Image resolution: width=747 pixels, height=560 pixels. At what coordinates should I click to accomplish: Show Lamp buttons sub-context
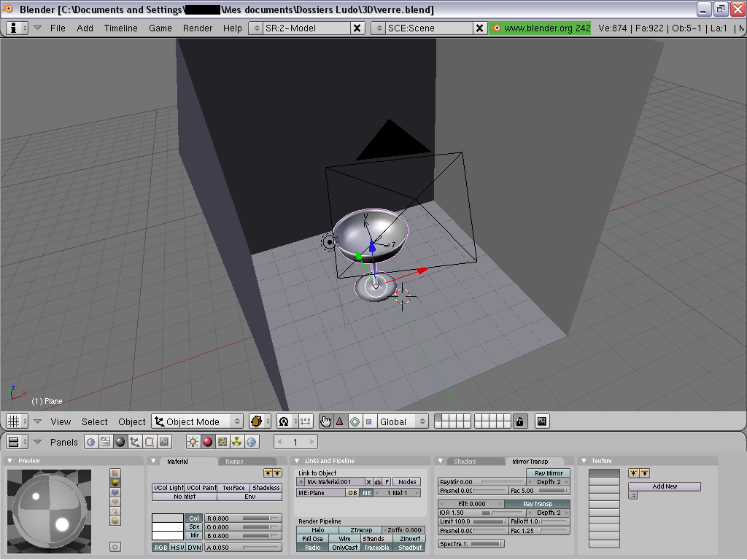pos(193,442)
